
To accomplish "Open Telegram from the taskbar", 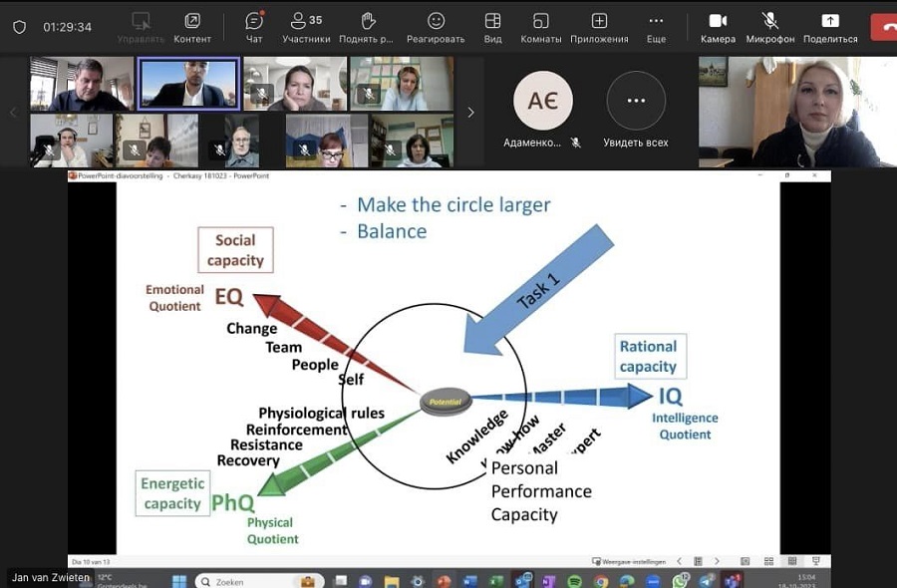I will [x=706, y=581].
